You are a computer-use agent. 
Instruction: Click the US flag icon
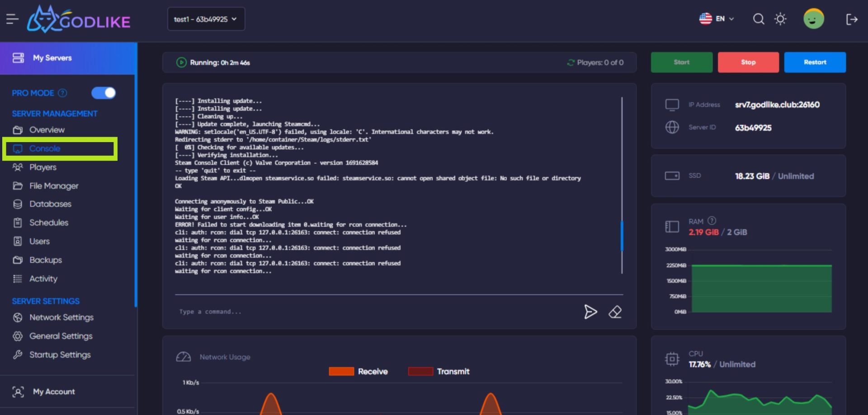[x=705, y=19]
